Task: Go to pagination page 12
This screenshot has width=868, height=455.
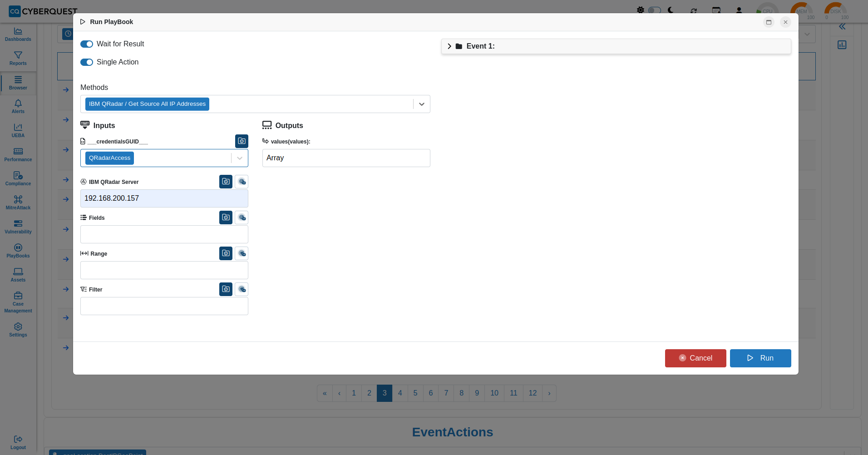Action: pos(533,393)
